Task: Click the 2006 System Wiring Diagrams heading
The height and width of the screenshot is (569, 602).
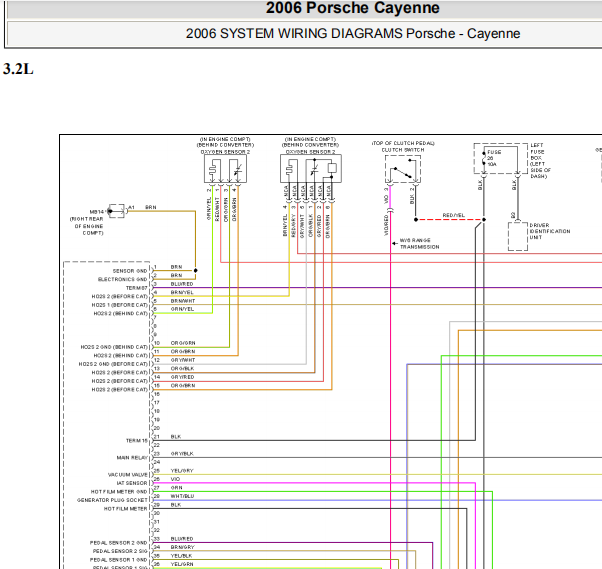Action: click(352, 33)
